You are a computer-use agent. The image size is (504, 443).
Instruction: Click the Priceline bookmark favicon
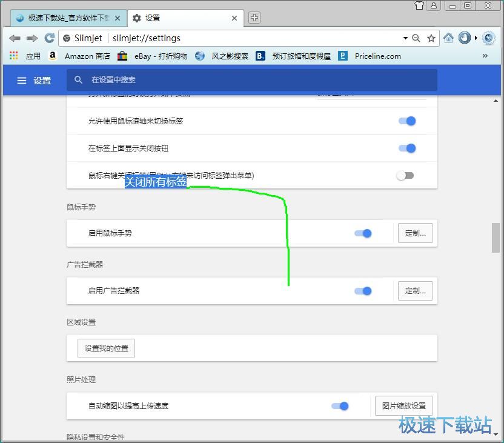[343, 56]
